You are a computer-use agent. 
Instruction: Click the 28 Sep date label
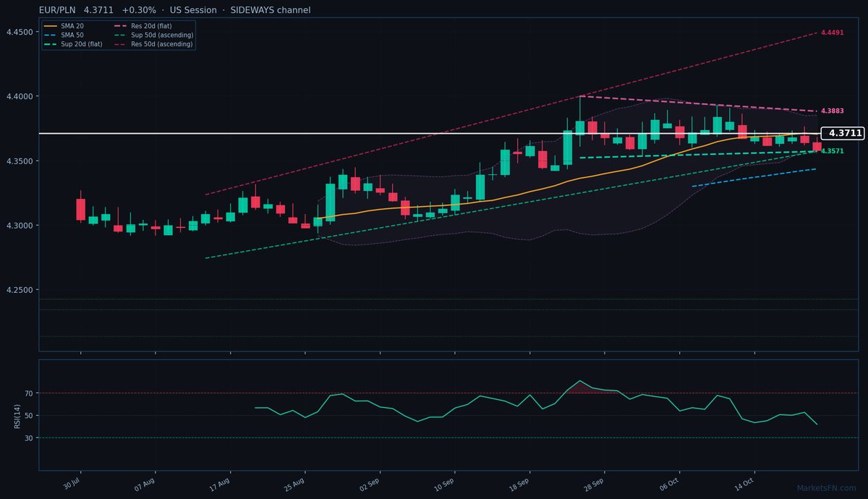[594, 484]
